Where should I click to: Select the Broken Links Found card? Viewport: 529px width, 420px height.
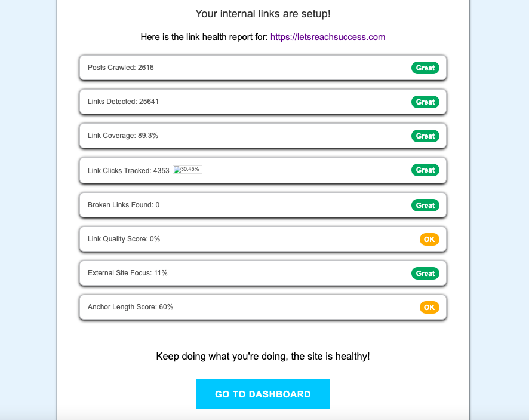point(239,205)
